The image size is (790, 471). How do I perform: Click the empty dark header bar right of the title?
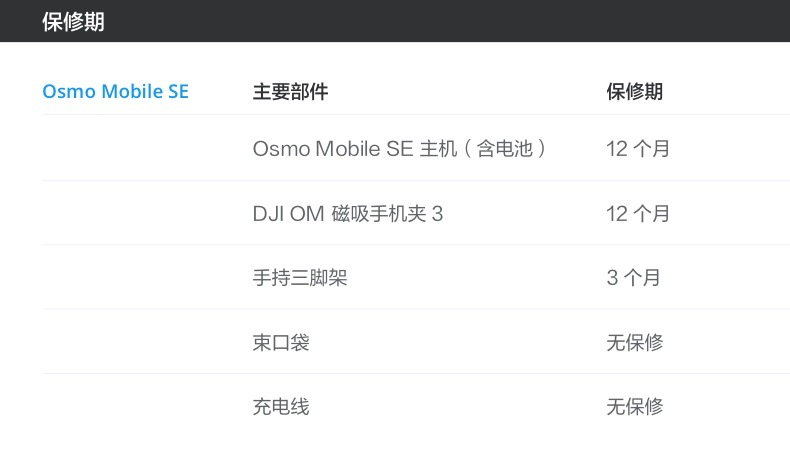pos(450,22)
